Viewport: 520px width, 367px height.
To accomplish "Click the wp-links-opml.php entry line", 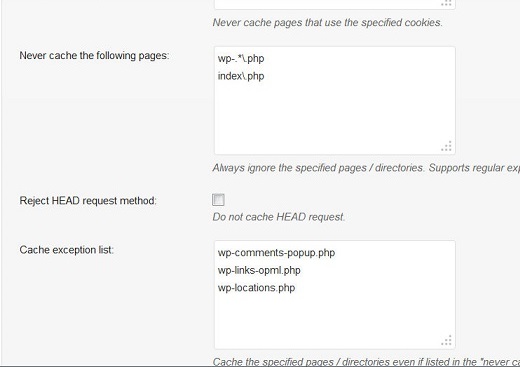I will tap(259, 270).
